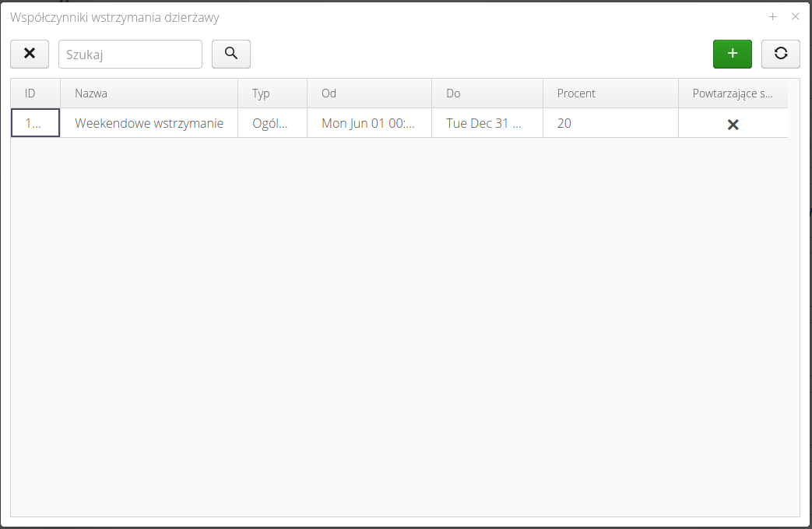
Task: Close the Współczynniki wstrzymania dzierżawy window
Action: (x=795, y=16)
